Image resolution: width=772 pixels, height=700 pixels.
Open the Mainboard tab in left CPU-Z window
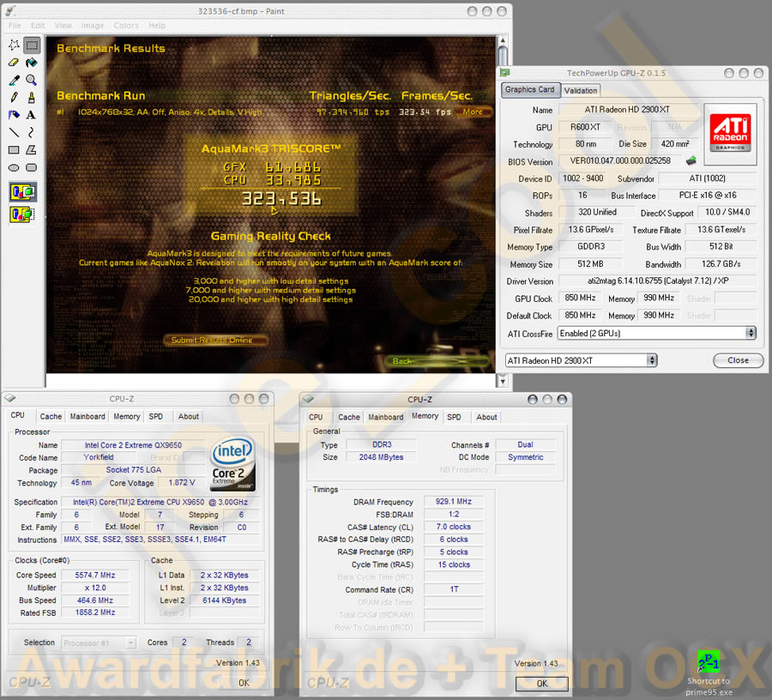click(x=87, y=416)
